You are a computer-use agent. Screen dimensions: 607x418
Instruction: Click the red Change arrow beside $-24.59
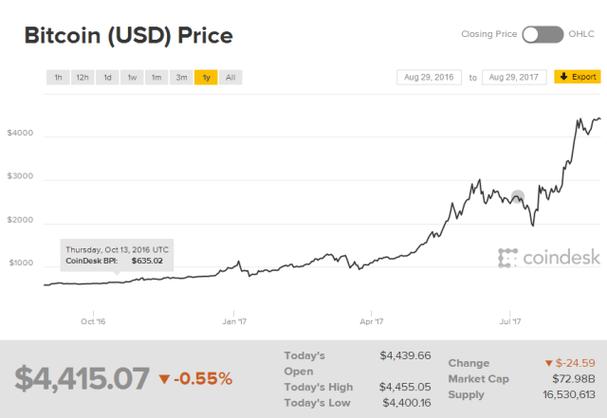pyautogui.click(x=548, y=362)
